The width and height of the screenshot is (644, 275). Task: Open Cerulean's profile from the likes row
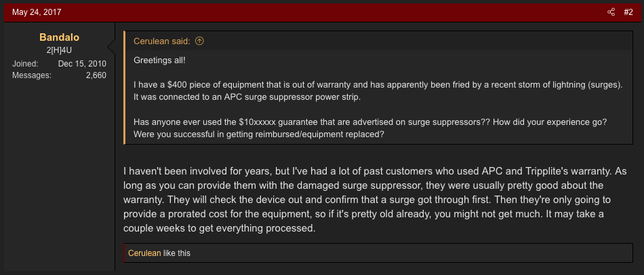tap(144, 253)
